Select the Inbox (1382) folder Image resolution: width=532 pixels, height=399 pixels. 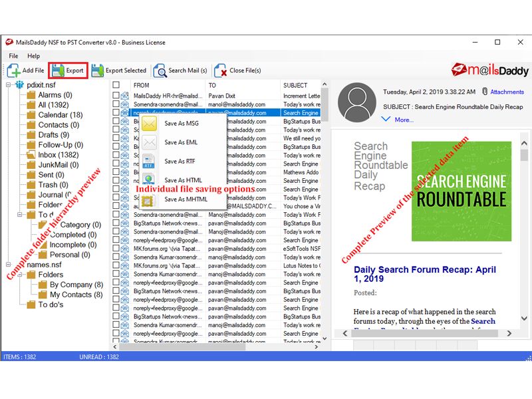pos(58,155)
